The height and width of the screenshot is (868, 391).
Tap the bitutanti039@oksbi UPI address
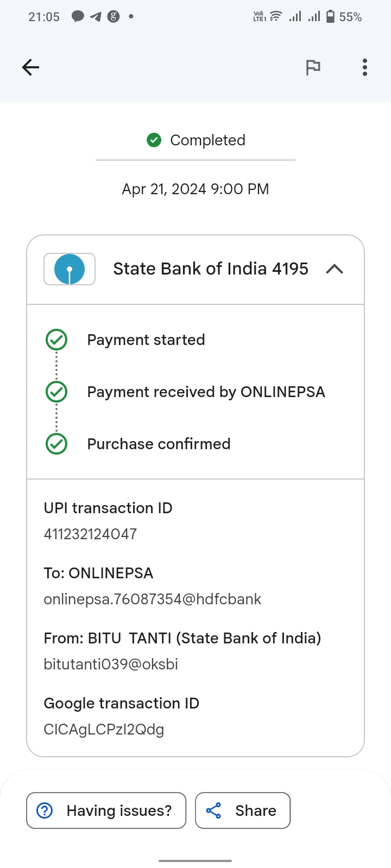(x=111, y=664)
